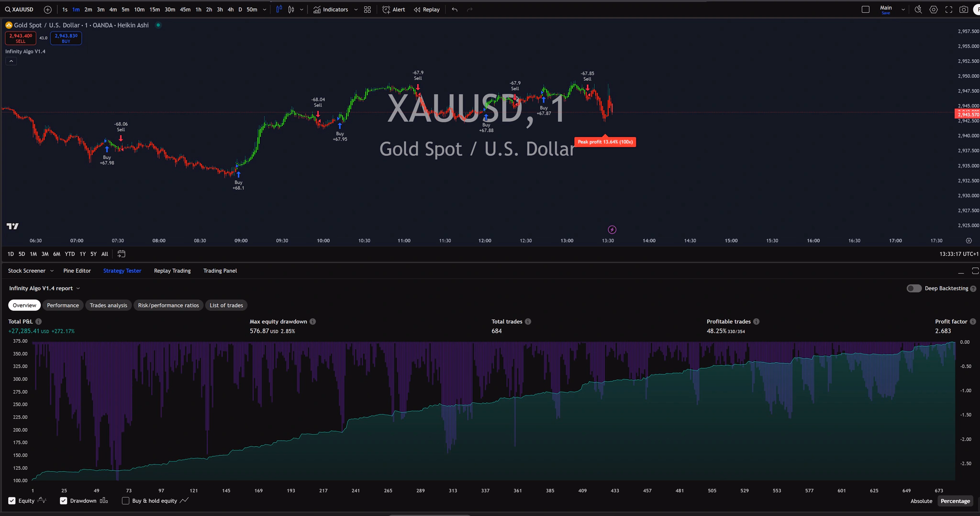The width and height of the screenshot is (980, 516).
Task: Enable Buy & hold equity checkbox
Action: tap(125, 501)
